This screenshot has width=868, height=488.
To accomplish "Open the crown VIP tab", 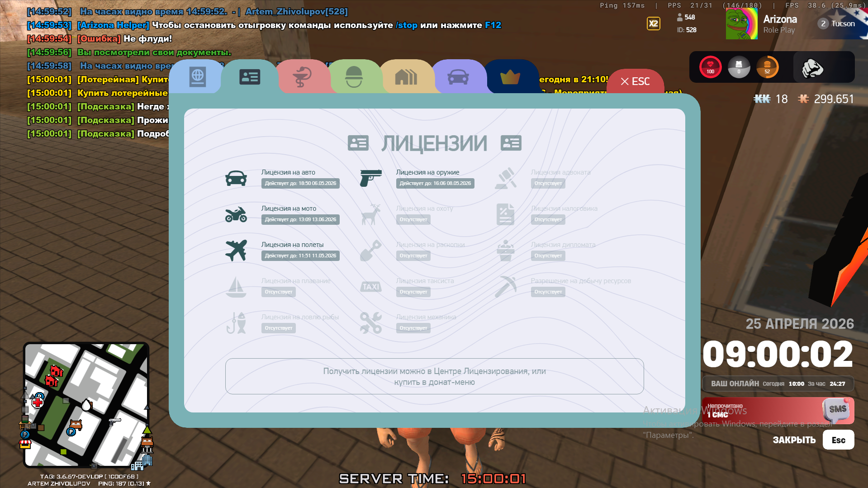I will coord(510,77).
